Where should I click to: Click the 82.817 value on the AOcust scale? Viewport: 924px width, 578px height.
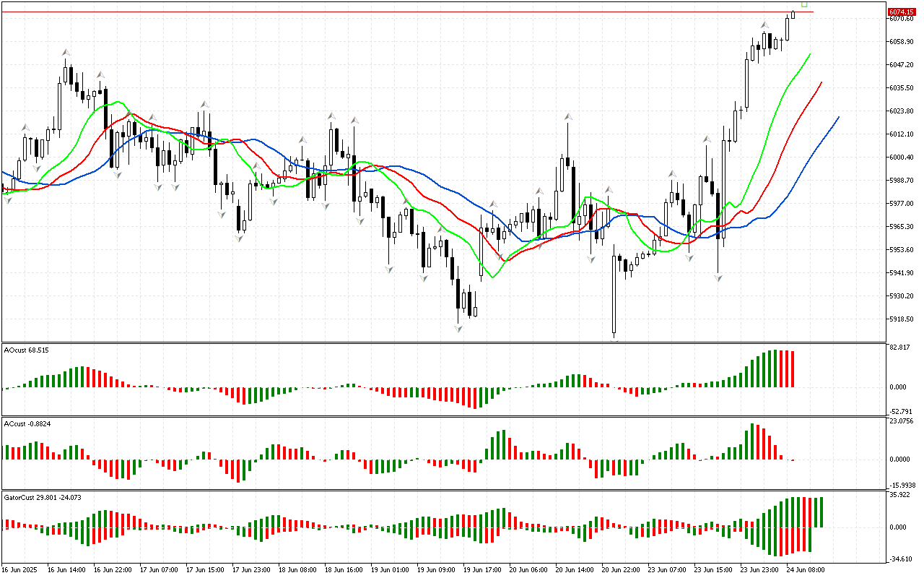(899, 348)
